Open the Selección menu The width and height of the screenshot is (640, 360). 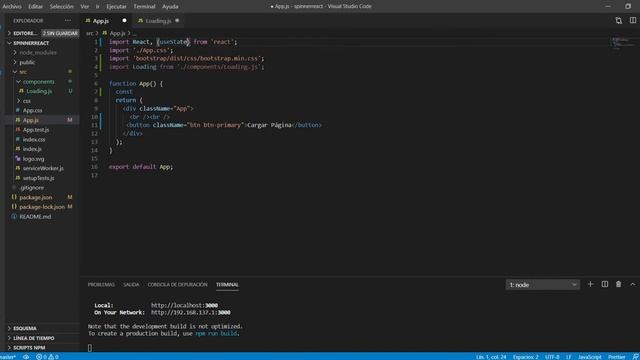pos(62,7)
